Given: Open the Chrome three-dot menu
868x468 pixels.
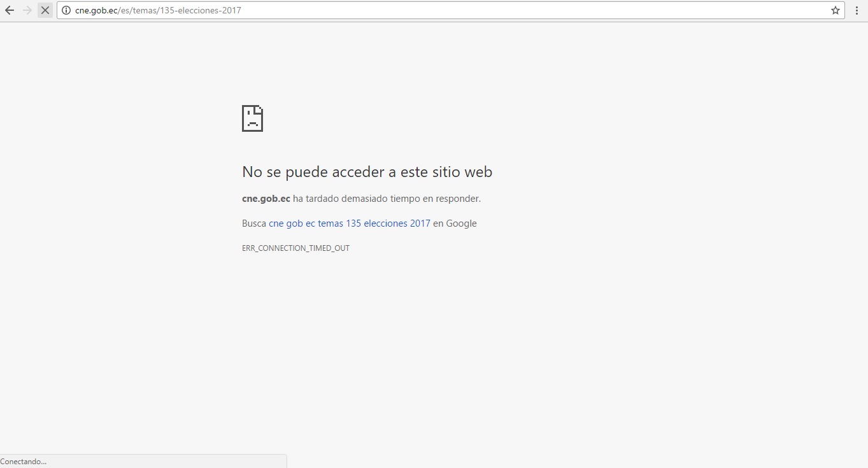Looking at the screenshot, I should click(857, 10).
